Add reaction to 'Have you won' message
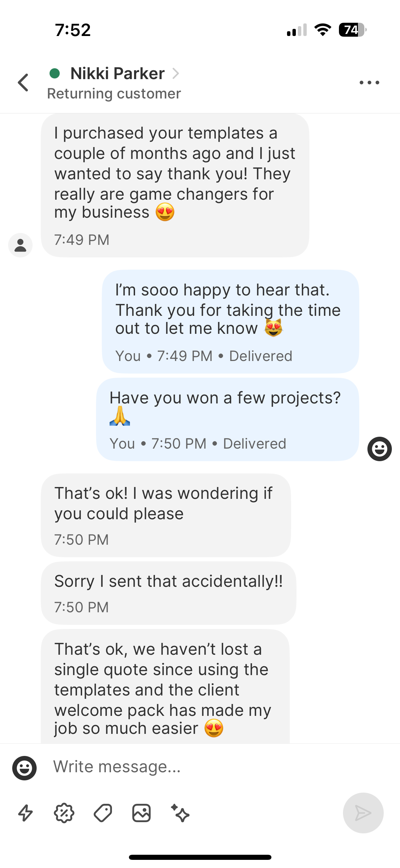Viewport: 400px width, 868px height. [x=379, y=449]
